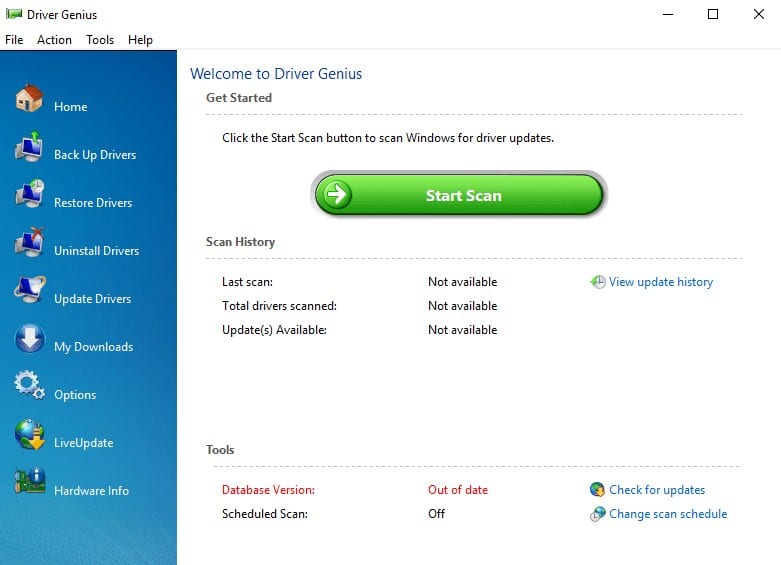Open the View update history link

pyautogui.click(x=661, y=282)
